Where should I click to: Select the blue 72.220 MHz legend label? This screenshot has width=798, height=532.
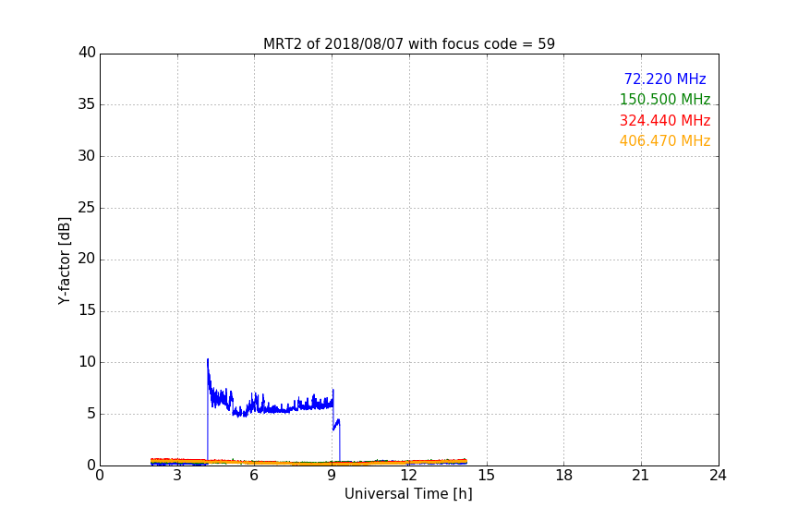[x=665, y=79]
